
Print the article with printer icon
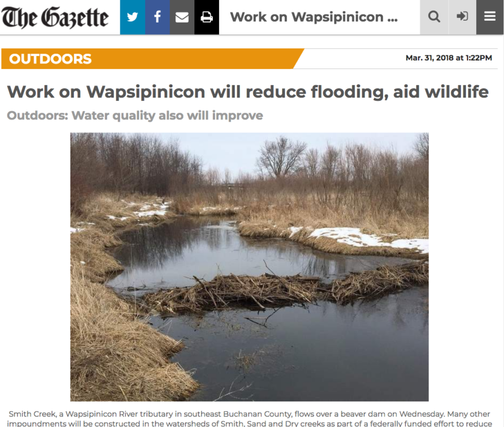(207, 17)
